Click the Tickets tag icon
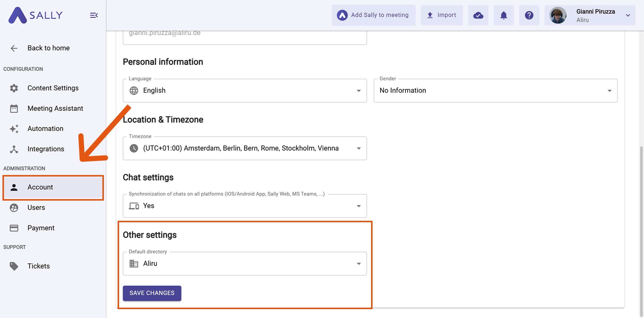 [14, 266]
